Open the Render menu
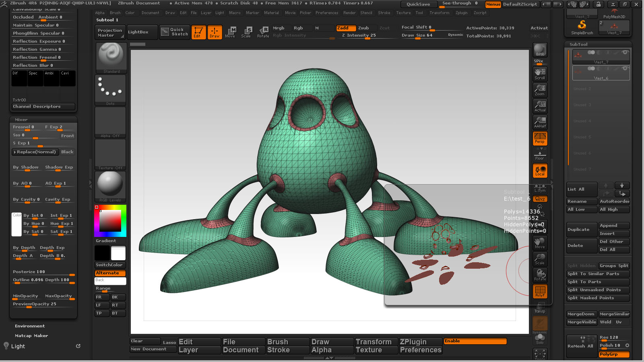Viewport: 644px width, 362px height. (x=349, y=13)
